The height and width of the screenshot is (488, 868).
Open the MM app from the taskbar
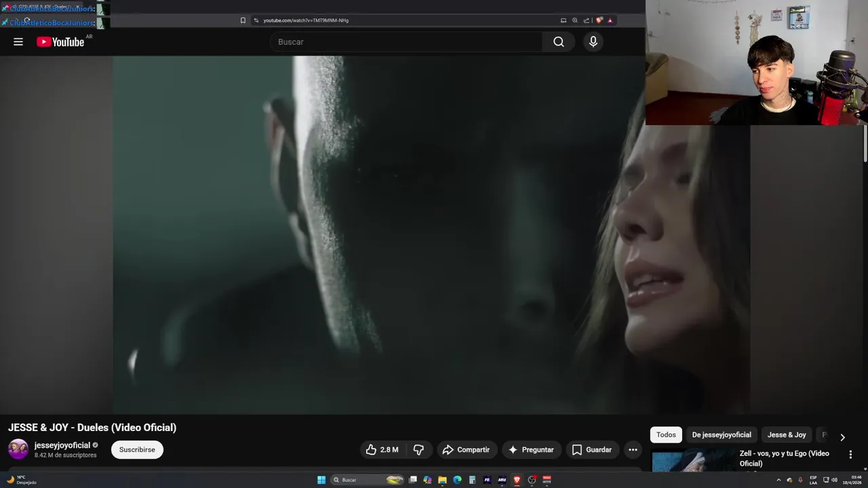(x=502, y=480)
